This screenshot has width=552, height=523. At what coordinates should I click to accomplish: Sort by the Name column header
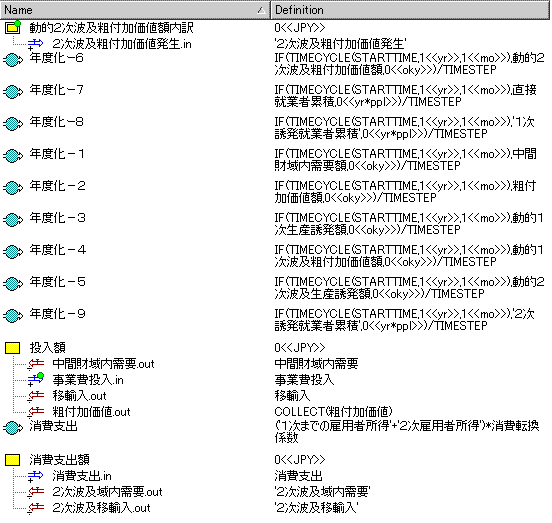tap(135, 10)
